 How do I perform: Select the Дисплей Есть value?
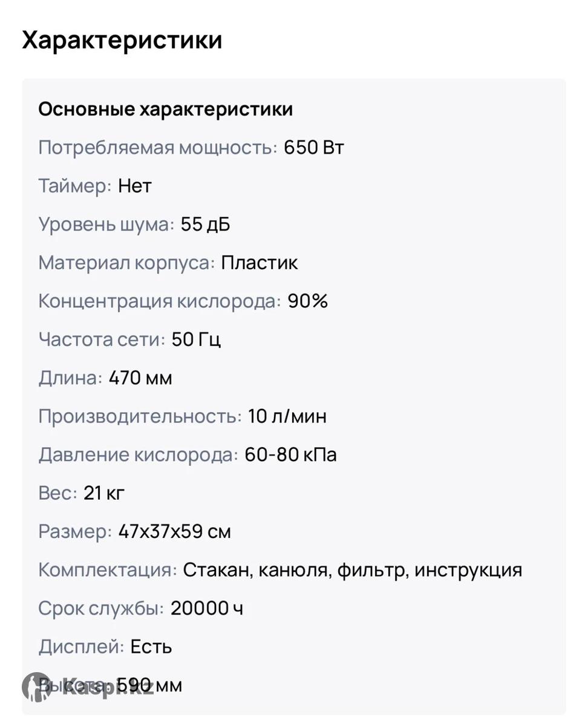coord(151,647)
